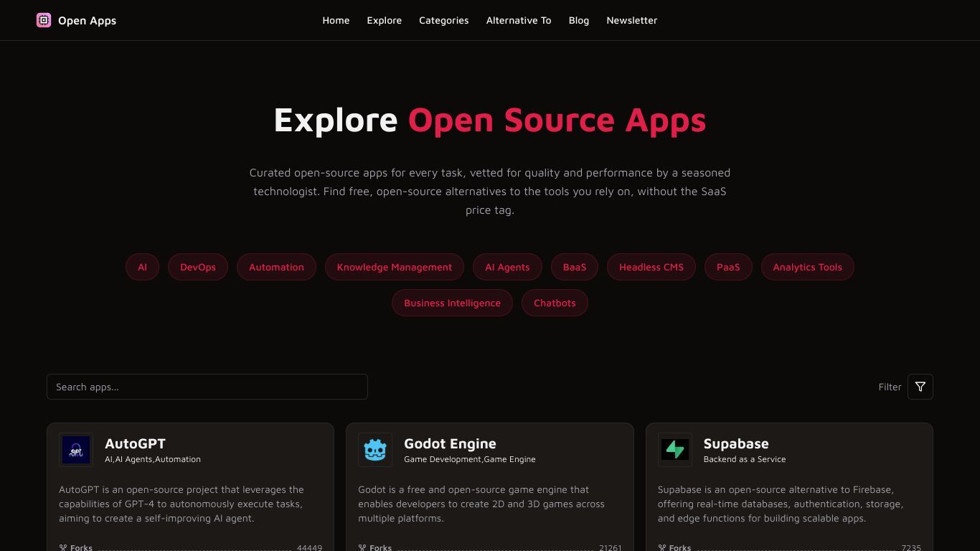The image size is (980, 551).
Task: Click the Supabase description paragraph
Action: (x=781, y=504)
